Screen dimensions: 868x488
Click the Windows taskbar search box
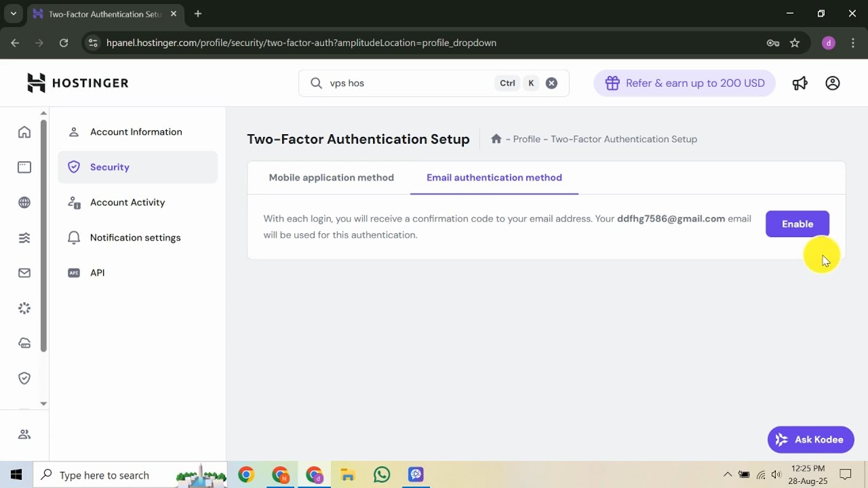pos(132,475)
